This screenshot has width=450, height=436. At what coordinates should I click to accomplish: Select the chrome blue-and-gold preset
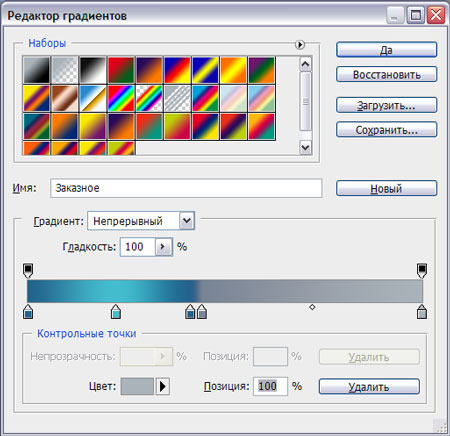93,98
